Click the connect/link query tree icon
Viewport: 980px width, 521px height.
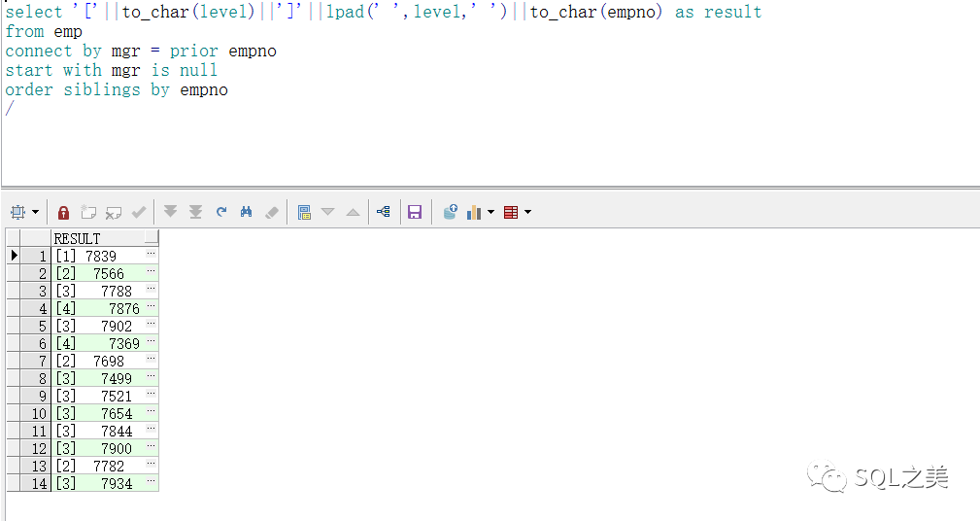pos(383,212)
